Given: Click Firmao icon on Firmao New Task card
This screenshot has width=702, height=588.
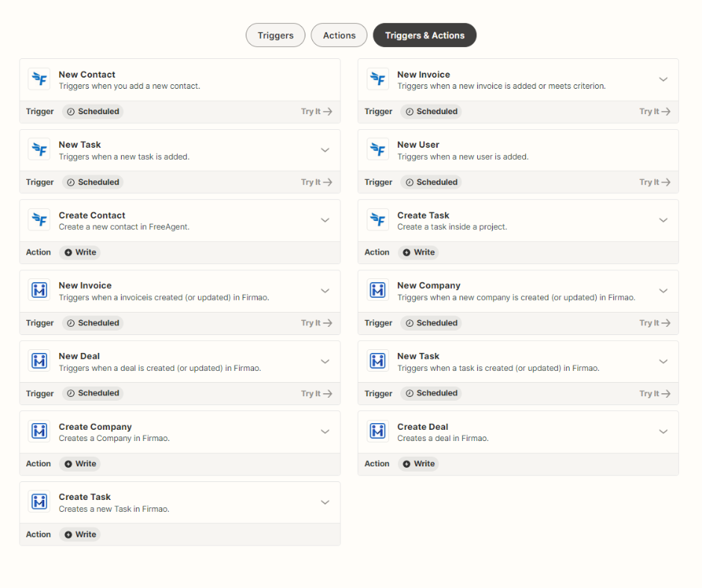Looking at the screenshot, I should (x=378, y=360).
